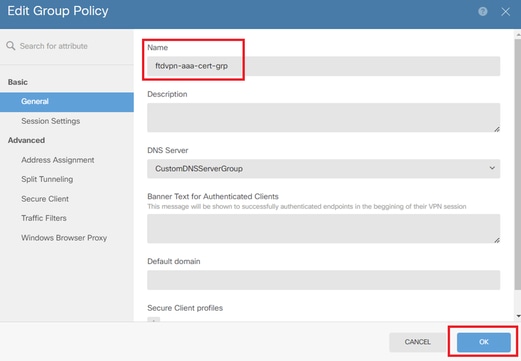This screenshot has height=361, width=521.
Task: Click the Banner Text area
Action: (323, 229)
